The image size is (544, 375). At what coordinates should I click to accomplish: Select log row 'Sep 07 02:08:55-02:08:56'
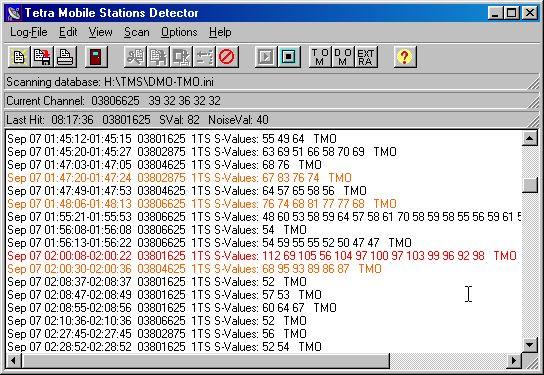(x=172, y=308)
